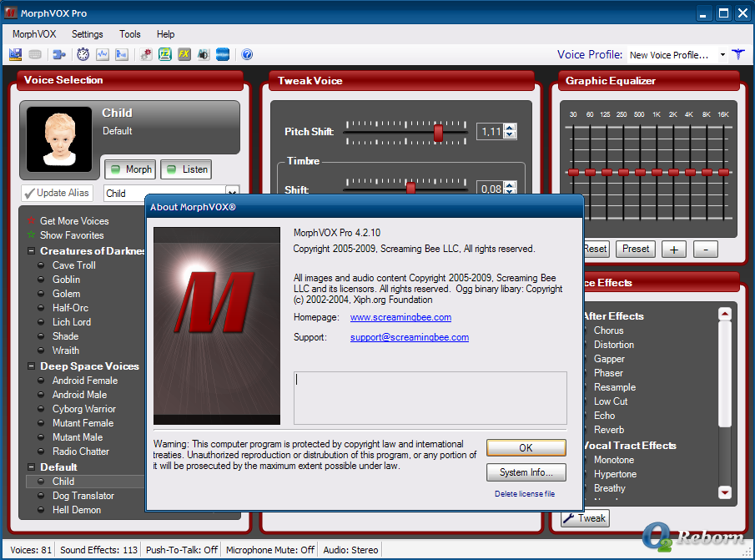Click the support@screamingbee.com link
755x560 pixels.
[x=410, y=337]
